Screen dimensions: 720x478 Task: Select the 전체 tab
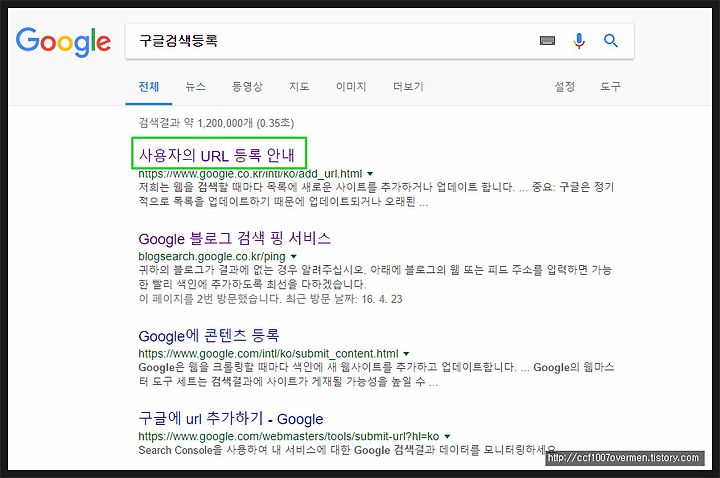tap(149, 86)
